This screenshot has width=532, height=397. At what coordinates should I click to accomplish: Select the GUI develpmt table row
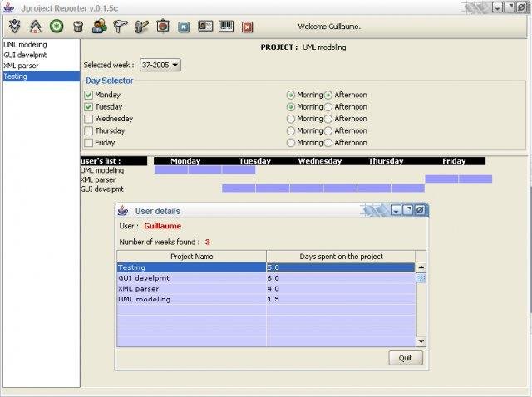tap(266, 278)
